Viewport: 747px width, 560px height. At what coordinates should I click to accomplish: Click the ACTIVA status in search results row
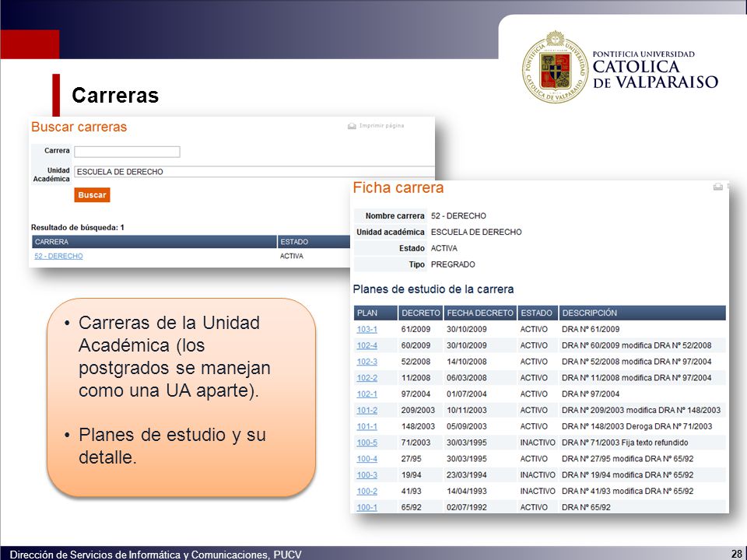(x=292, y=256)
